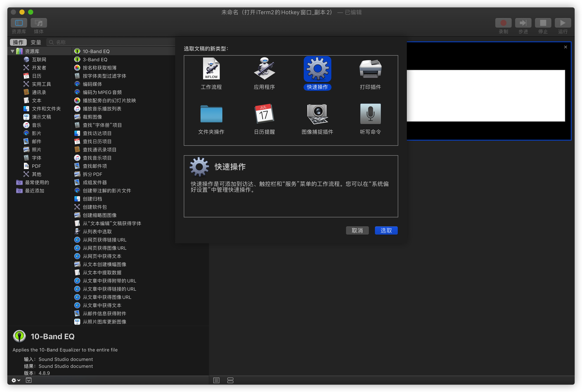Select the Print Plugin (打印插件) printer icon
582x392 pixels.
[370, 69]
